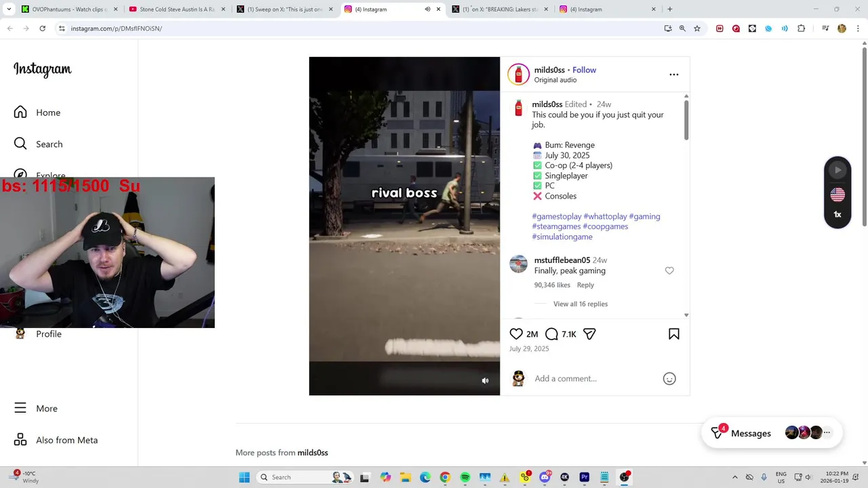Show hidden system tray icons

tap(734, 477)
